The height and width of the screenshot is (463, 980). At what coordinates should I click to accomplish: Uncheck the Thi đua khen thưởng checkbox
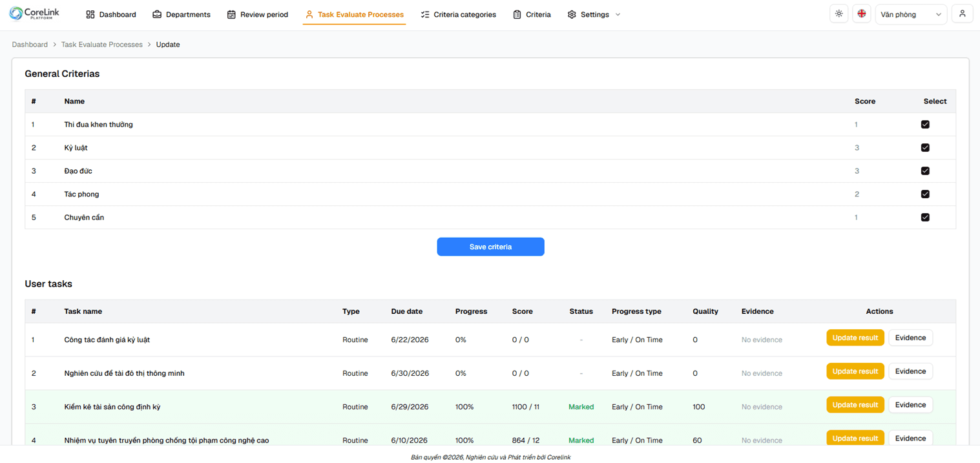(925, 125)
